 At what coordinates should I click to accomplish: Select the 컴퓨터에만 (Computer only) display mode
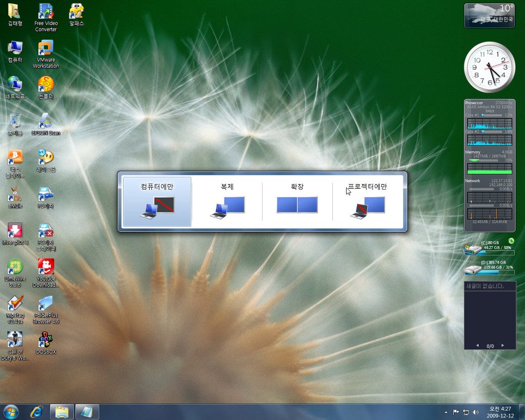click(157, 202)
